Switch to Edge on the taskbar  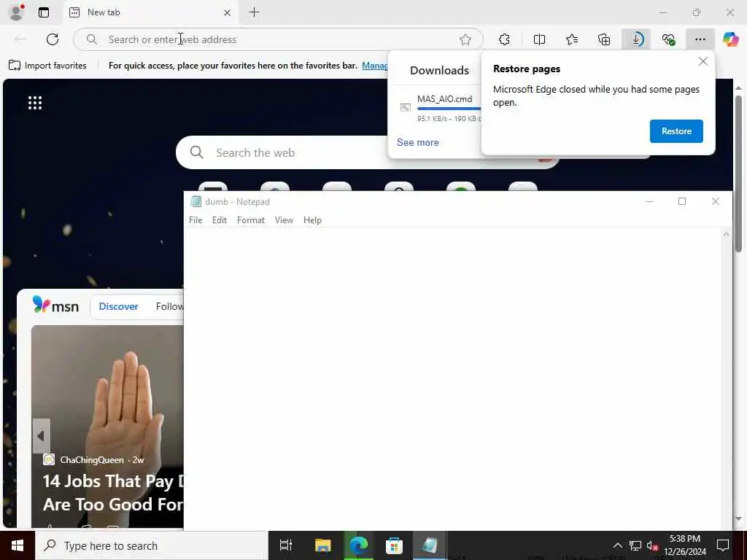click(358, 545)
